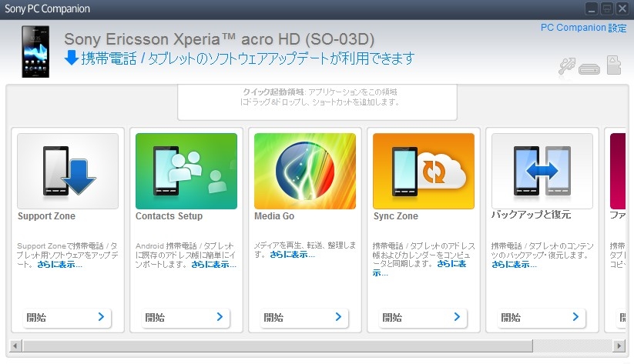
Task: Click the Xperia acro HD phone image
Action: coord(35,52)
